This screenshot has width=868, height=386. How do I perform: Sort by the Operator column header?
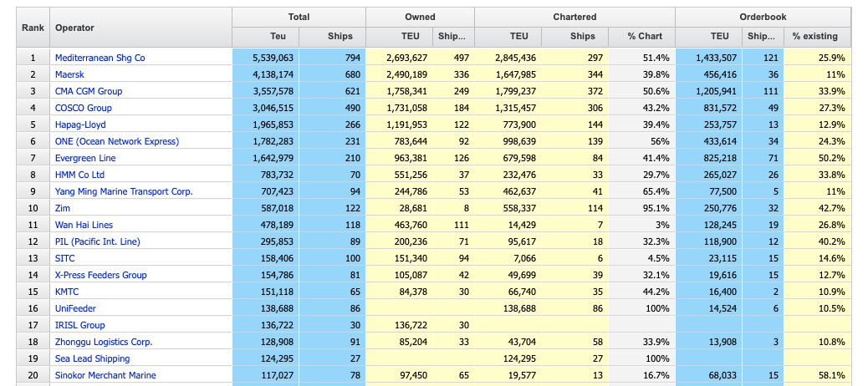pos(140,27)
